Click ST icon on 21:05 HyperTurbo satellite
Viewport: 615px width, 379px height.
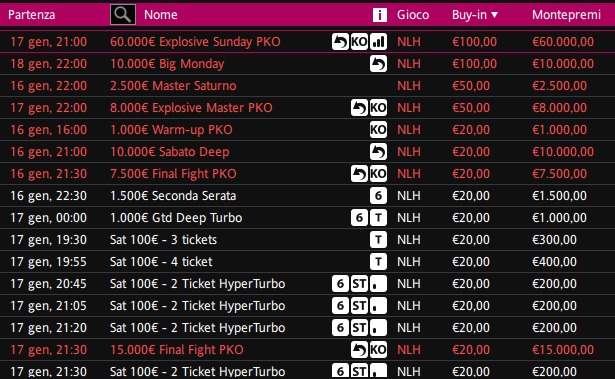coord(359,305)
